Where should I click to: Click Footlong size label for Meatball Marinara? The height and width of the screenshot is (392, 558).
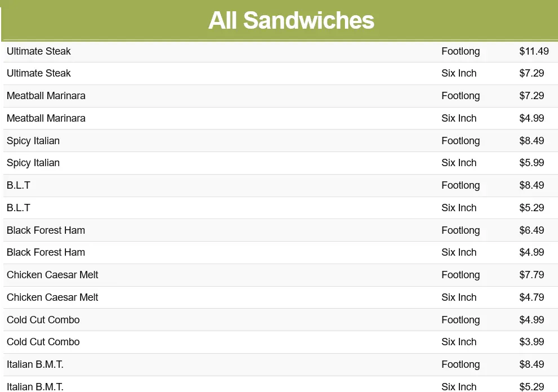pos(460,96)
